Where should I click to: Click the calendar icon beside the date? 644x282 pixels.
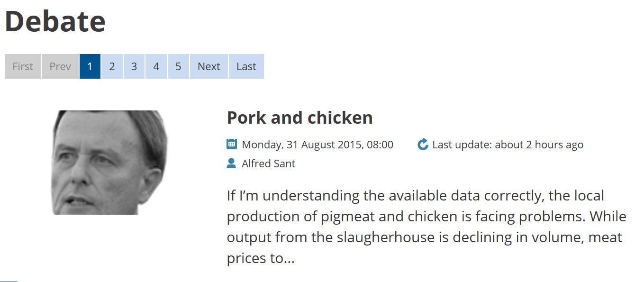coord(232,144)
